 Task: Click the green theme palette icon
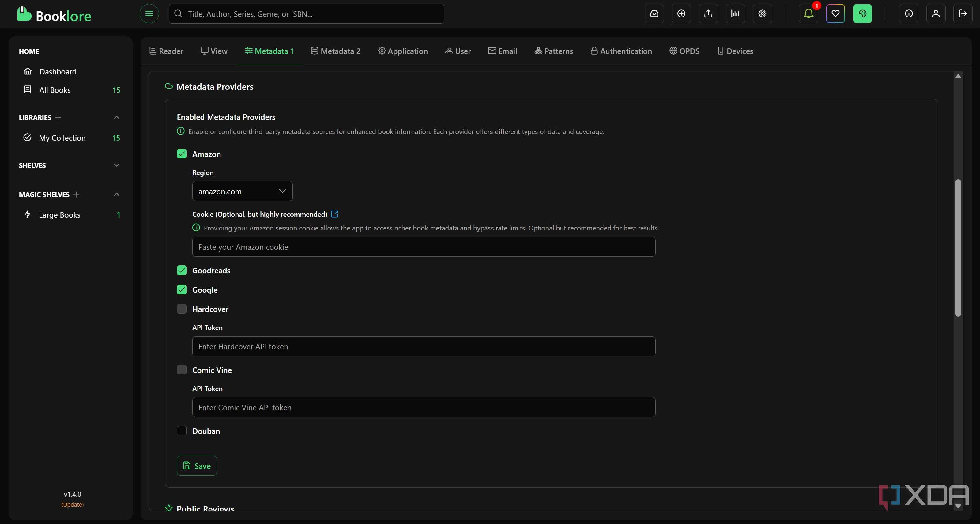(862, 14)
